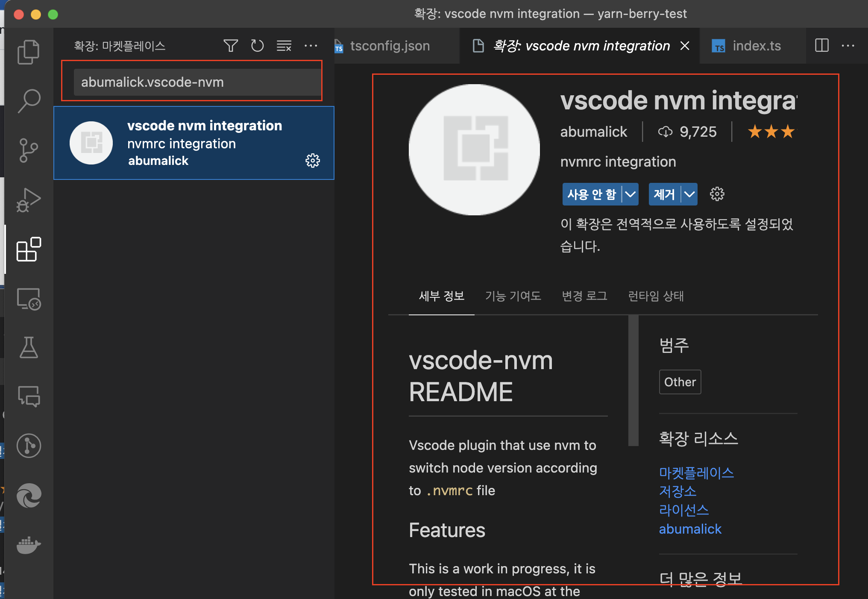Click the 확장 리소스 section heading

point(698,438)
